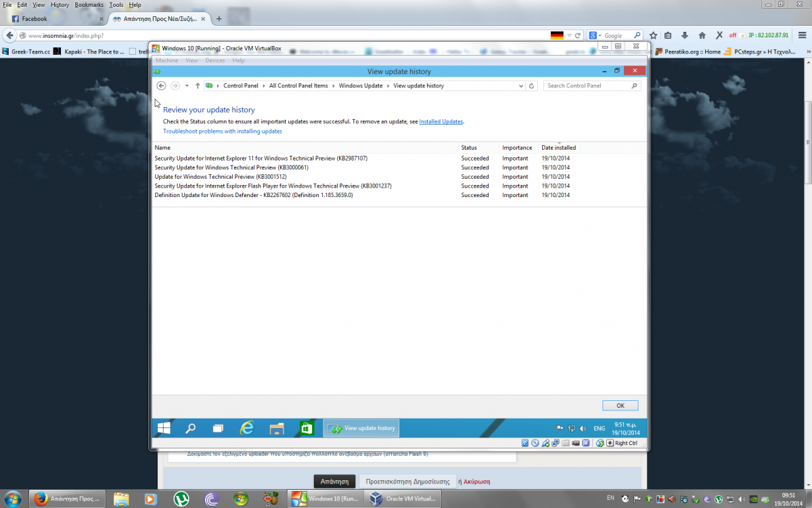Open uTorrent from the host taskbar
The image size is (812, 508).
click(x=182, y=499)
